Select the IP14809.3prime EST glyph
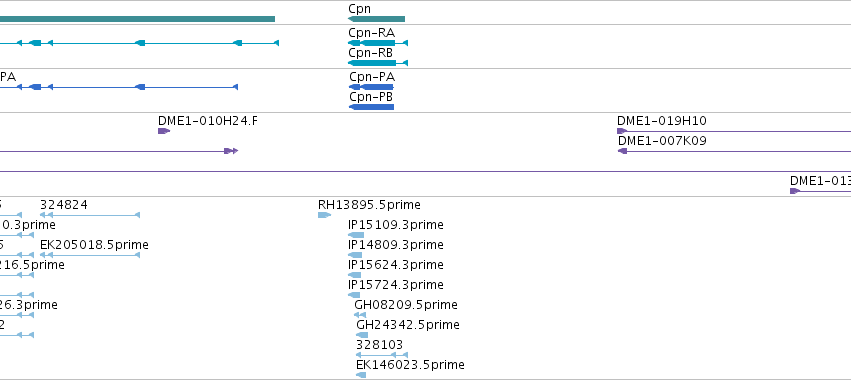 point(355,255)
